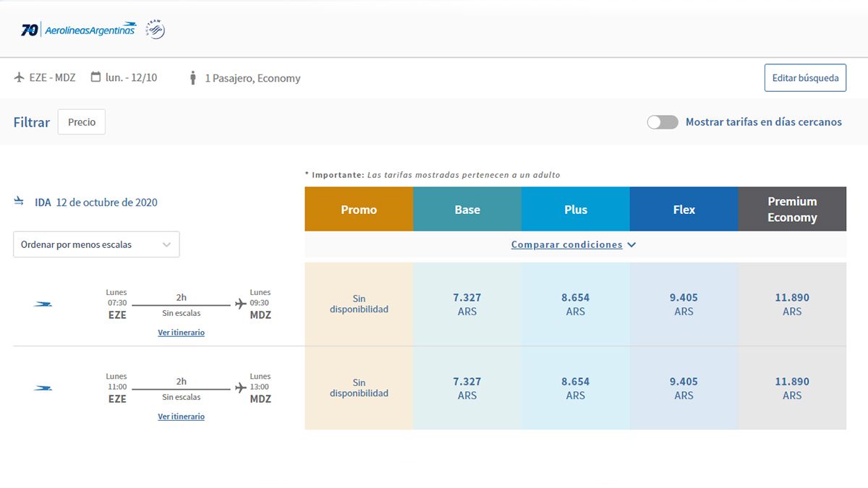Click the passenger icon beside 1 Pasajero
This screenshot has width=868, height=488.
tap(192, 78)
